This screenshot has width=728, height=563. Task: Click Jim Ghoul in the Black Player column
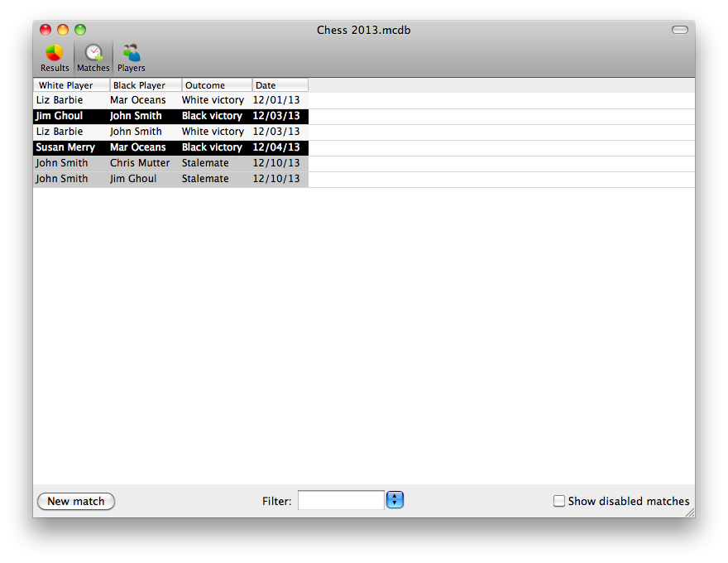click(x=133, y=179)
